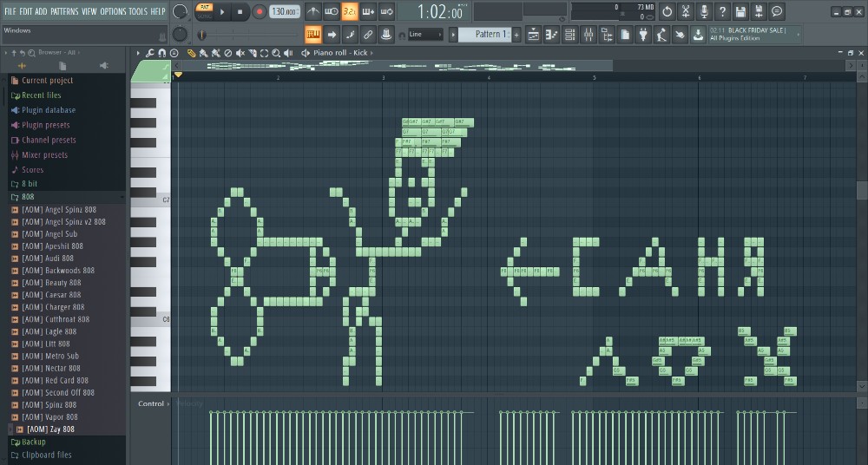The height and width of the screenshot is (465, 868).
Task: Toggle loop recording button
Action: (x=386, y=11)
